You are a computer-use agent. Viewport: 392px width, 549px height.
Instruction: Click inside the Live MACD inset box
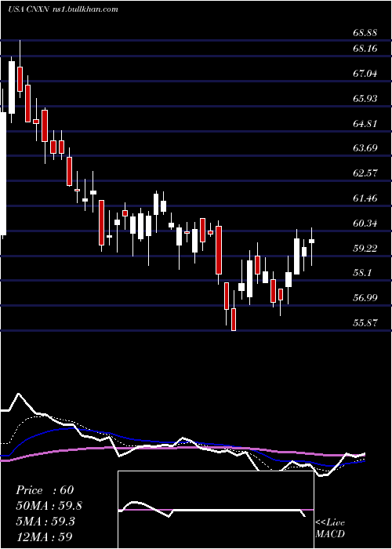click(x=216, y=510)
